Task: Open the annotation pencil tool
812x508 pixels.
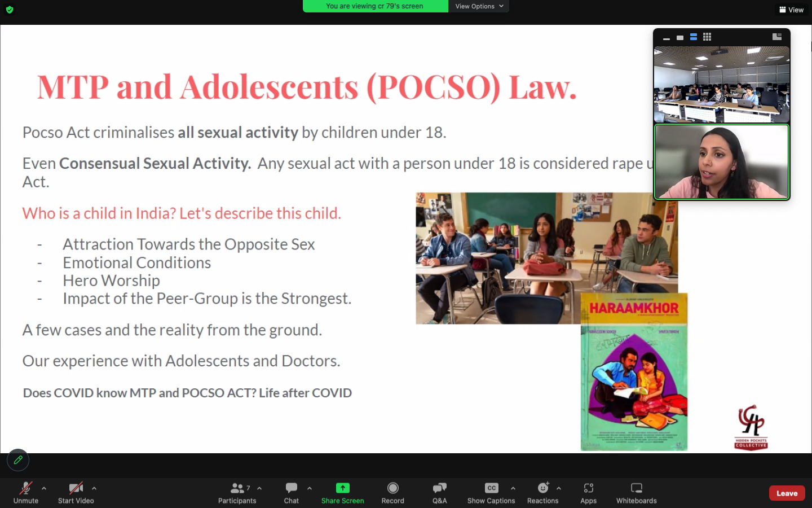Action: pyautogui.click(x=18, y=460)
